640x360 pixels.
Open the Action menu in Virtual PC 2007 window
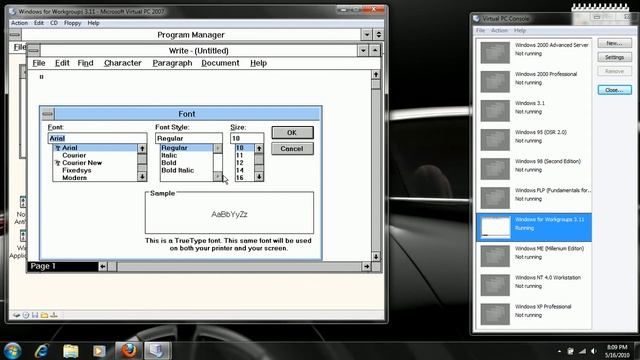pyautogui.click(x=19, y=23)
